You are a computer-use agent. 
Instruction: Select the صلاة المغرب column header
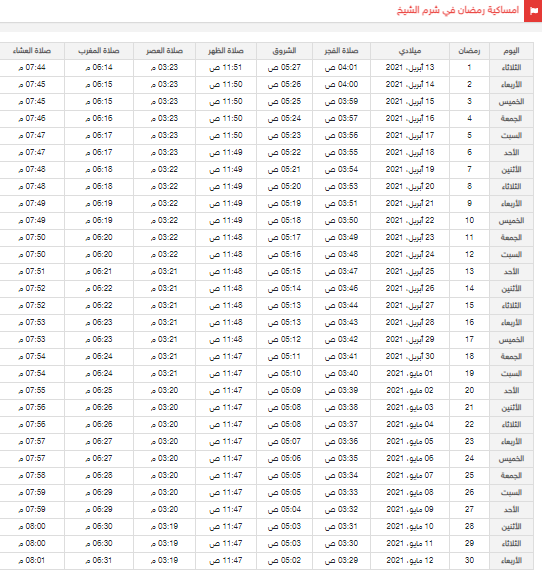[99, 51]
